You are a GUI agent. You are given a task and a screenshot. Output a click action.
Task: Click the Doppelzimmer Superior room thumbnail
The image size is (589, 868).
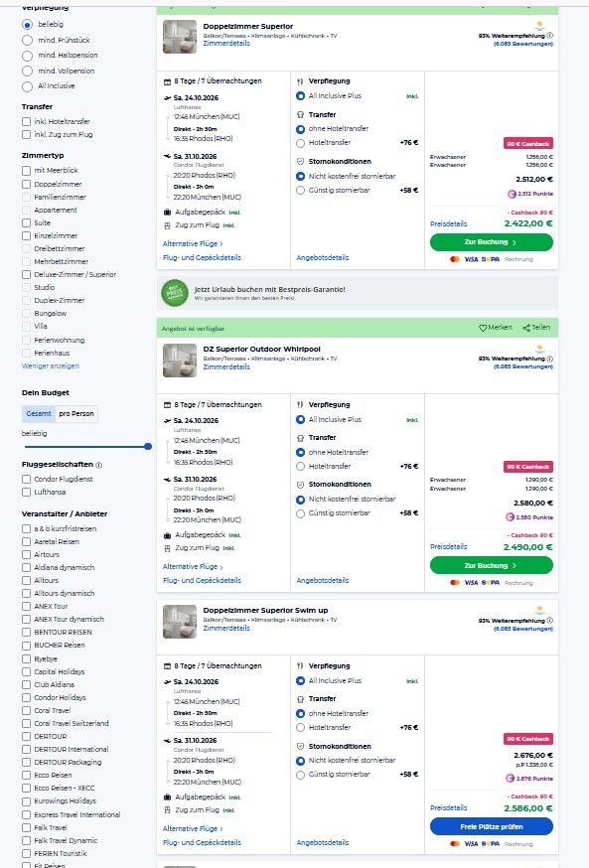[180, 37]
